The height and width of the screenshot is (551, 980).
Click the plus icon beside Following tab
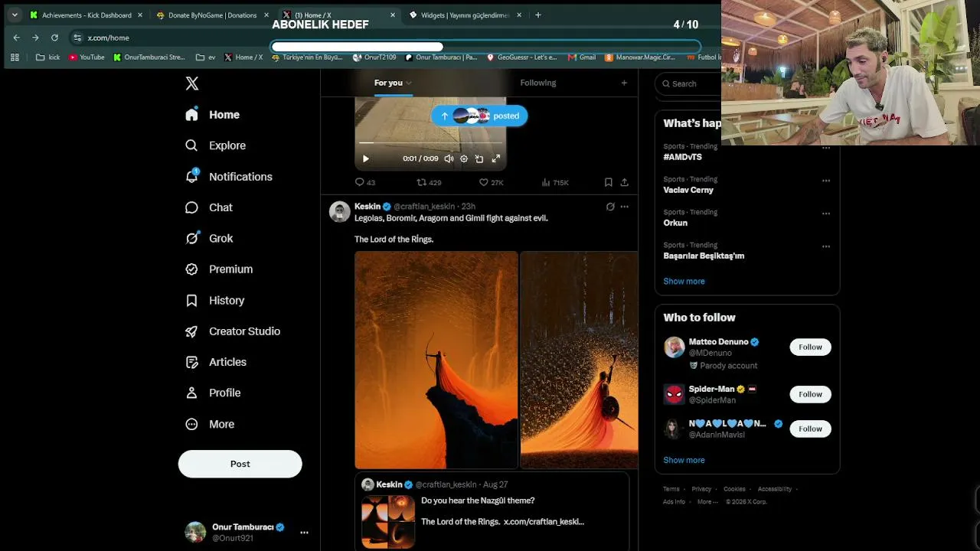pyautogui.click(x=624, y=83)
